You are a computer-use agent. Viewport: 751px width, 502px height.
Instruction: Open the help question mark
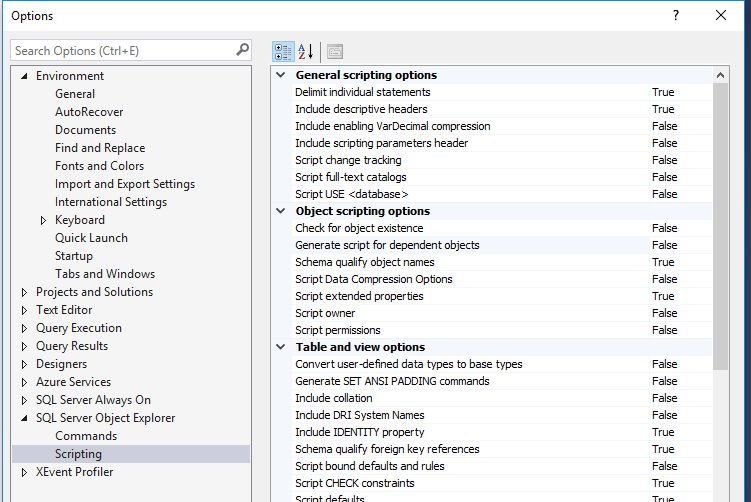(x=675, y=15)
